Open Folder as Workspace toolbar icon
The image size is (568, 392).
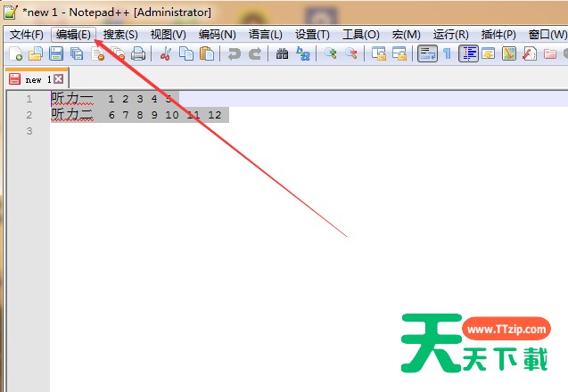coord(550,54)
